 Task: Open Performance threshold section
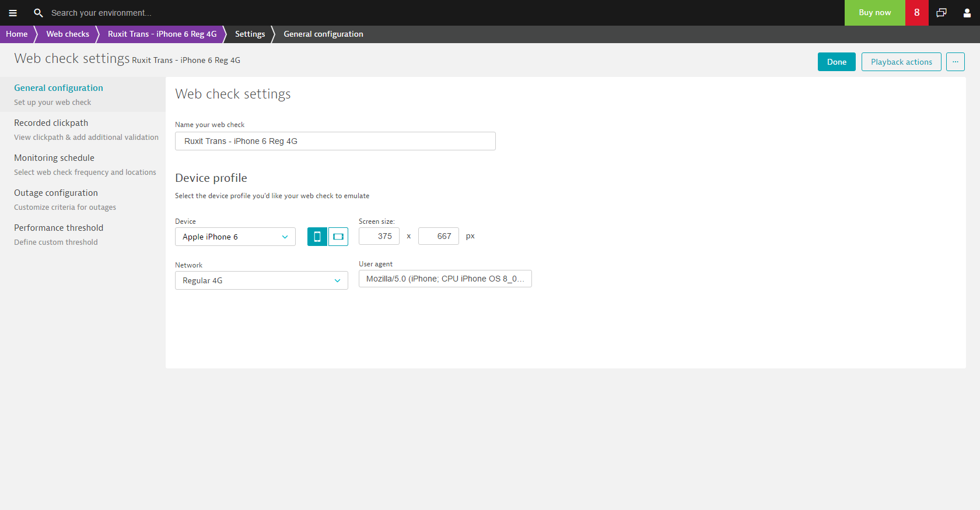pos(83,234)
